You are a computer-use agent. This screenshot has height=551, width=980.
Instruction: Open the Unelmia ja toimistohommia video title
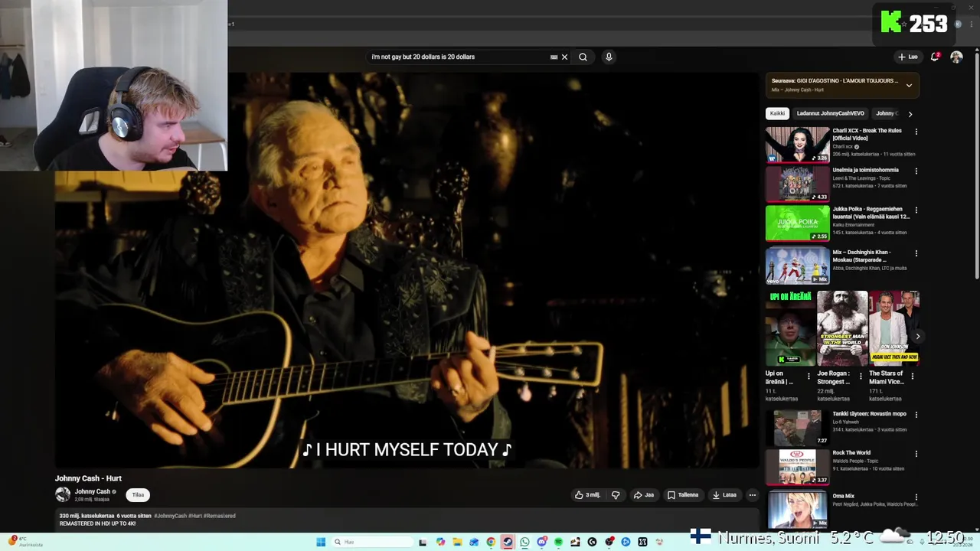click(865, 170)
